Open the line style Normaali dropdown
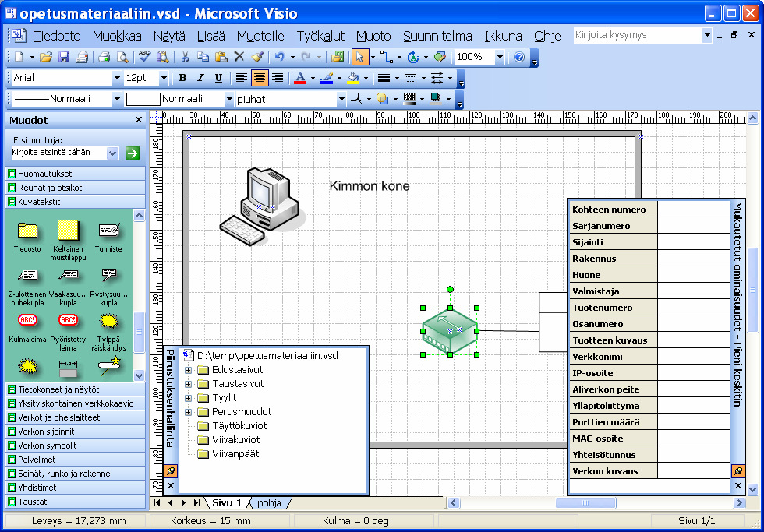Viewport: 764px width, 532px height. point(116,99)
